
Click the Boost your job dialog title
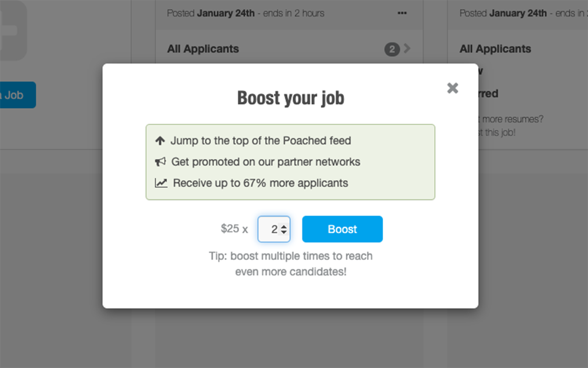290,98
